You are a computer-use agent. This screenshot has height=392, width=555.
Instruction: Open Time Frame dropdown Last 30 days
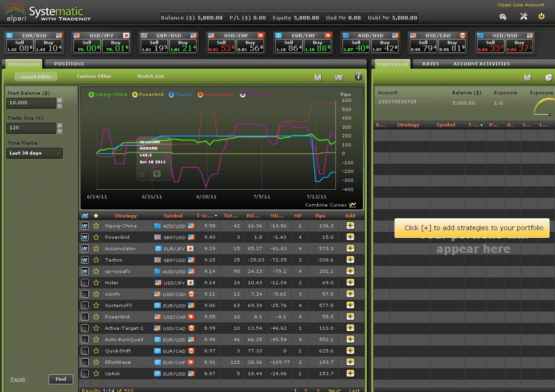(x=35, y=153)
